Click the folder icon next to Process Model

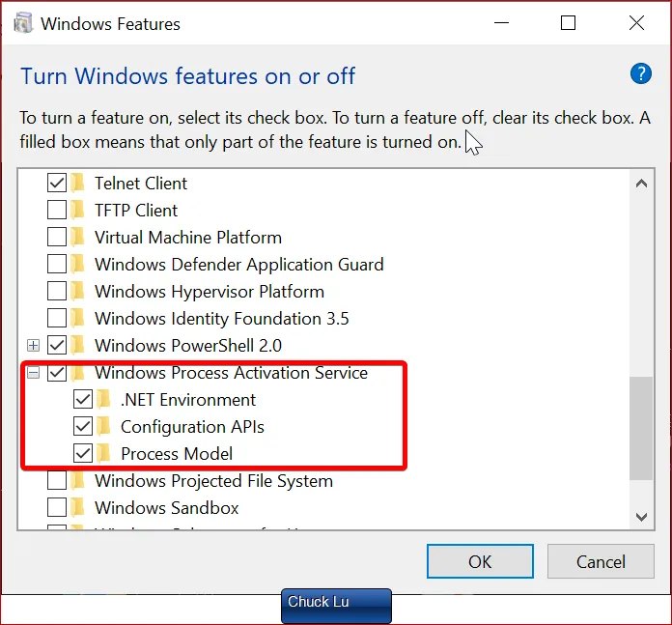pyautogui.click(x=104, y=454)
